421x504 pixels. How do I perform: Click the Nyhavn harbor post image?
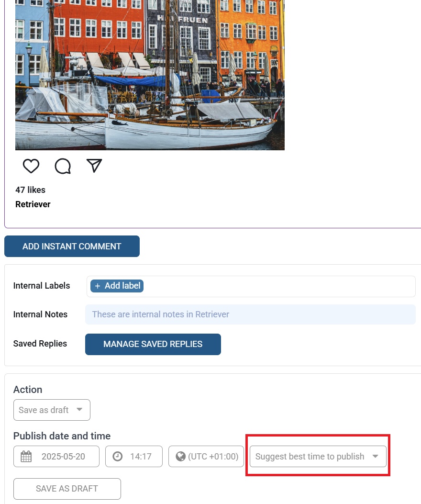pos(150,75)
